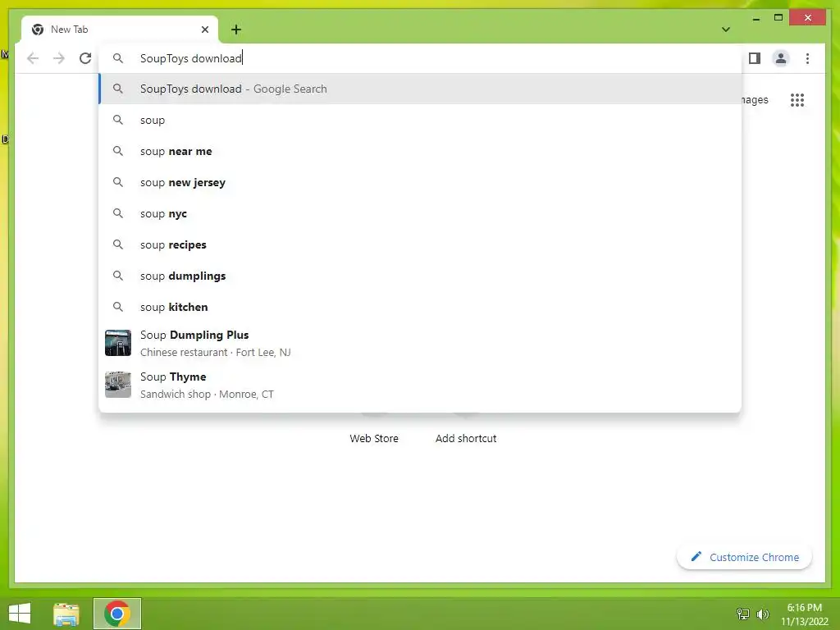Image resolution: width=840 pixels, height=630 pixels.
Task: Open the Google apps grid
Action: (797, 99)
